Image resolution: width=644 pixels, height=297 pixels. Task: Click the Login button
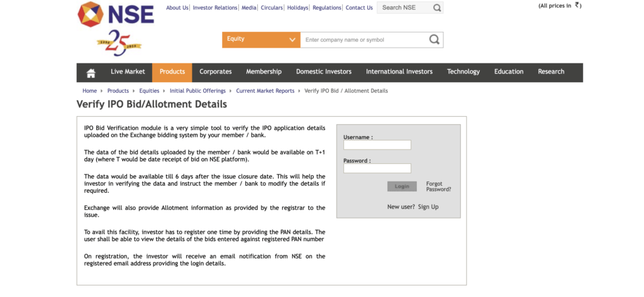pyautogui.click(x=402, y=186)
